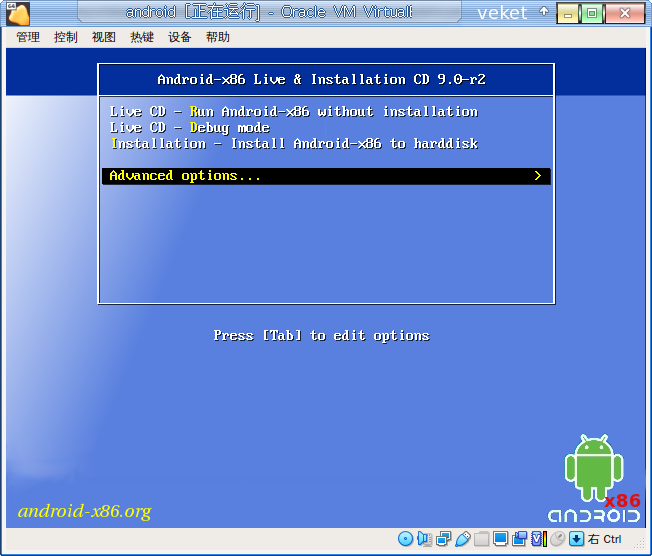This screenshot has height=556, width=652.
Task: Click the shared folders status icon
Action: (482, 539)
